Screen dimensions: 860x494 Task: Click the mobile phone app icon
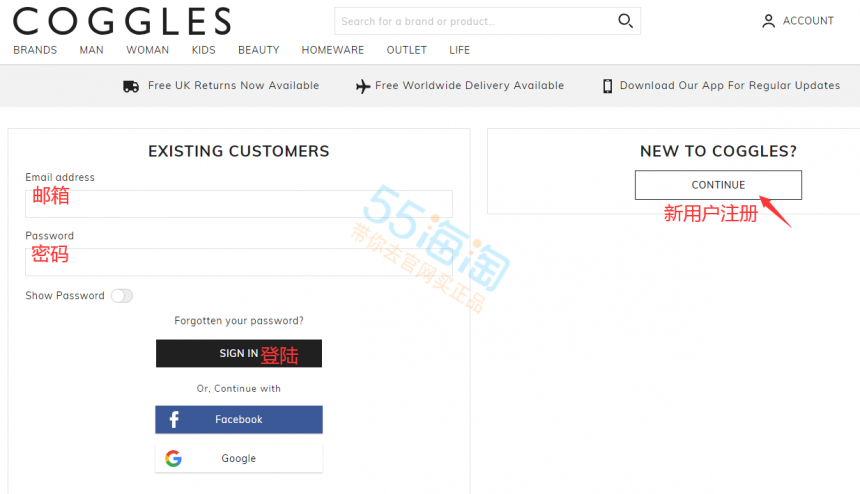click(x=607, y=86)
